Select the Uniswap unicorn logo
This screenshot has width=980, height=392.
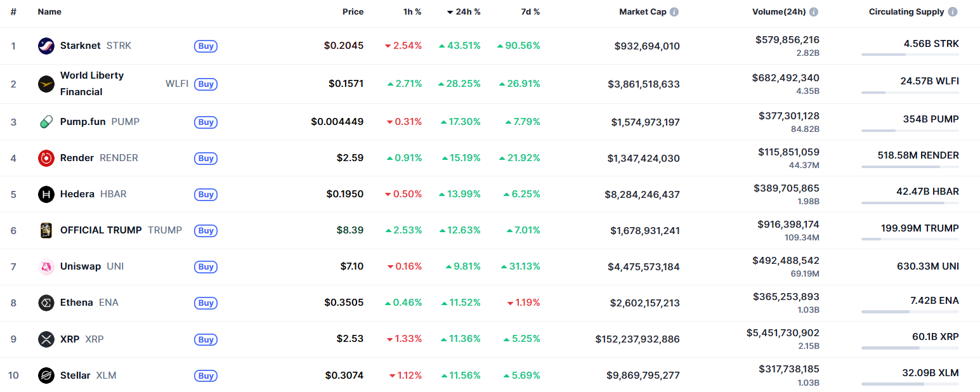pyautogui.click(x=46, y=266)
